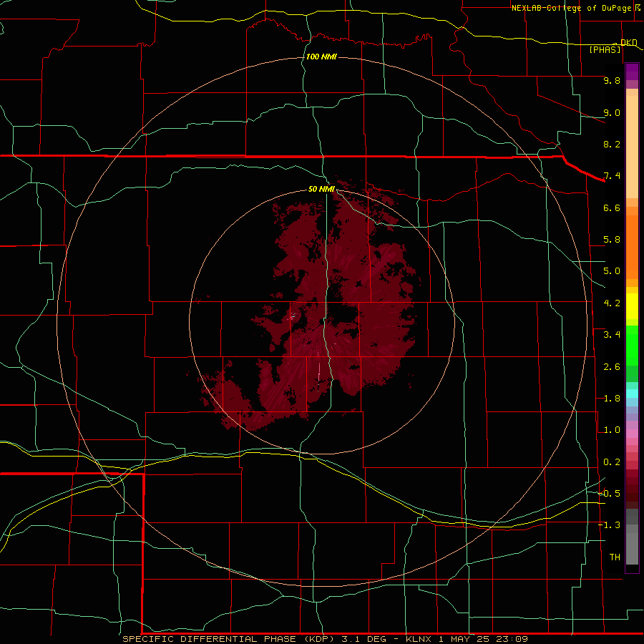
Task: Select the 4.2 scale value
Action: click(x=612, y=303)
